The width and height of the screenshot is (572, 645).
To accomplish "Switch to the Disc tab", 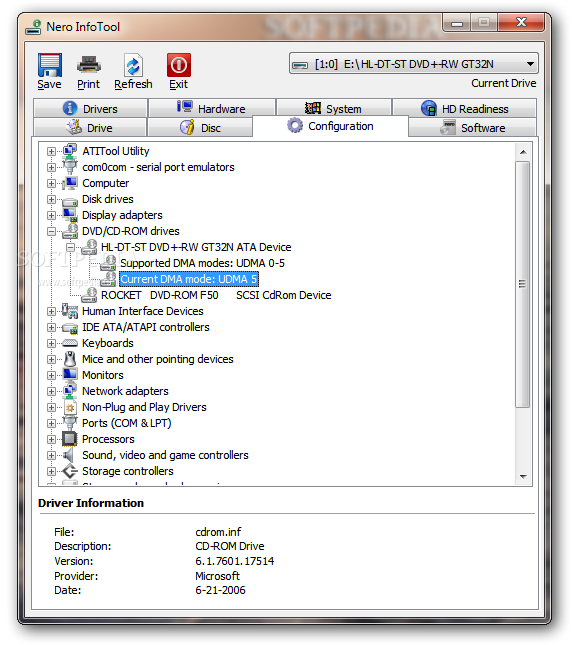I will 200,128.
